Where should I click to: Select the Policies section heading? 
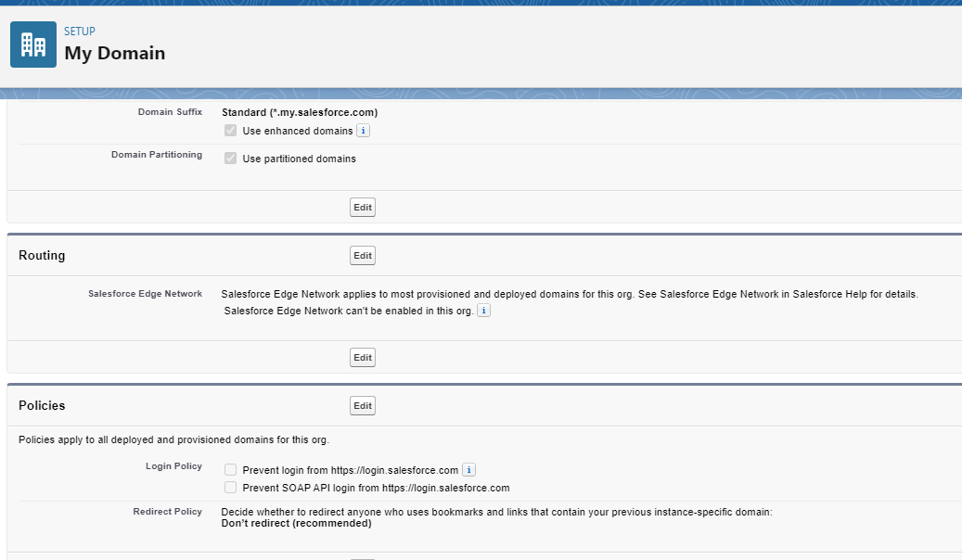point(42,405)
